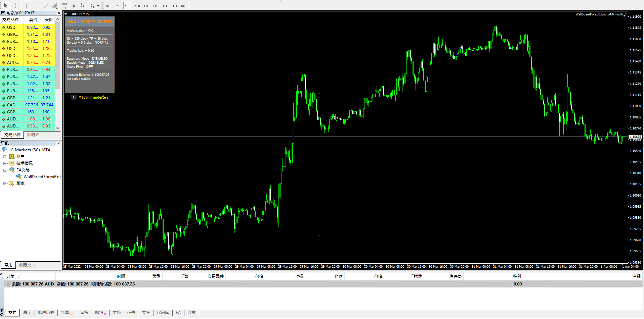Screen dimensions: 644x319
Task: Open the 警报 alerts tab
Action: (84, 313)
